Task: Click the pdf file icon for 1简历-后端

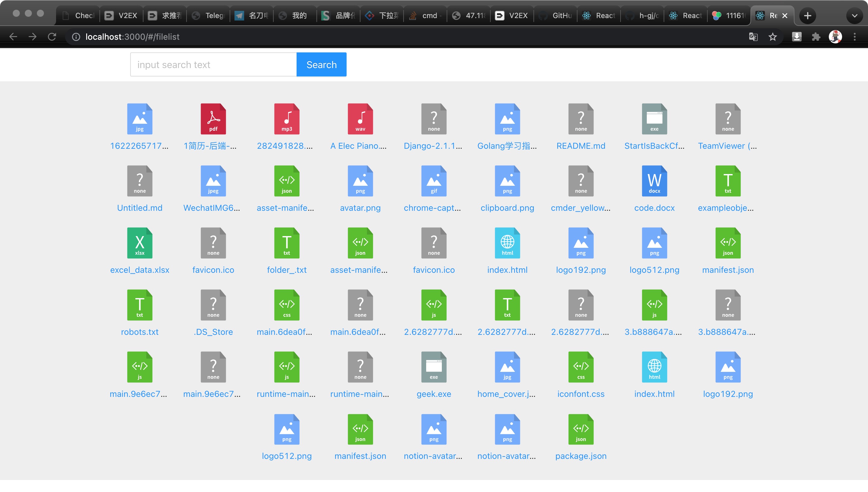Action: pyautogui.click(x=213, y=119)
